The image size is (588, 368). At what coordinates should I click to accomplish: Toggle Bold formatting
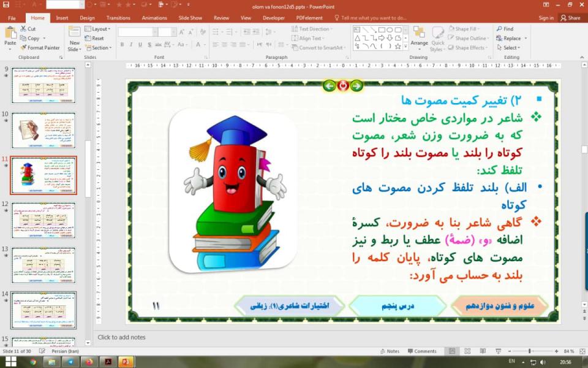click(123, 45)
